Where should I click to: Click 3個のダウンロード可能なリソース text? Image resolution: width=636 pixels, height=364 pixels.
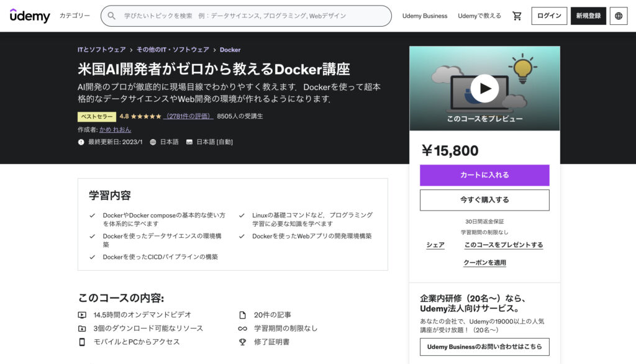point(148,329)
